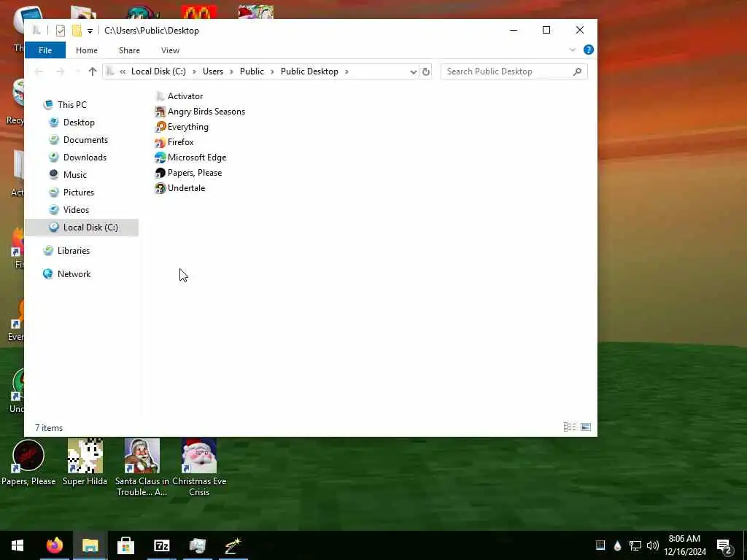The image size is (747, 560).
Task: Click the search magnifier icon
Action: [x=578, y=71]
